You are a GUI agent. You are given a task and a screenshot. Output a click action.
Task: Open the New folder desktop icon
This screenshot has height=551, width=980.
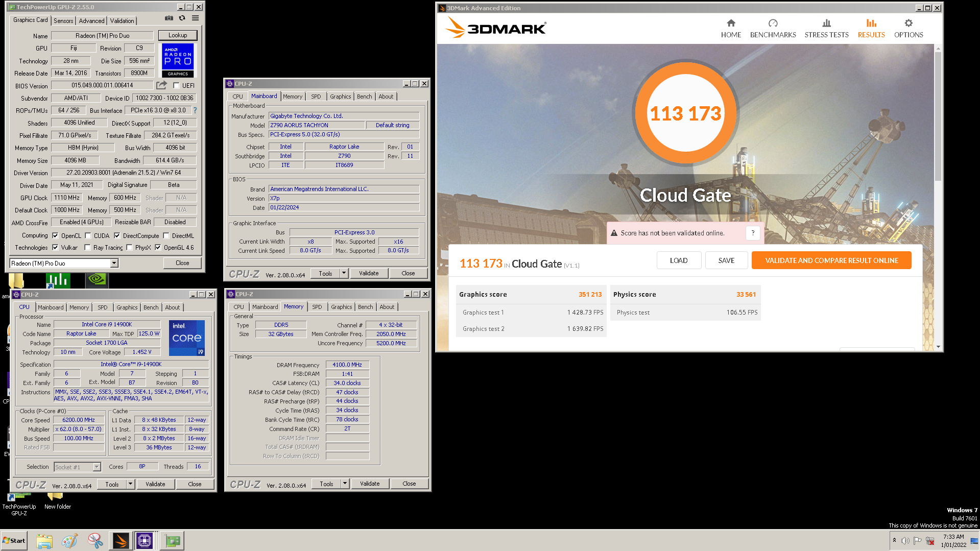[57, 500]
